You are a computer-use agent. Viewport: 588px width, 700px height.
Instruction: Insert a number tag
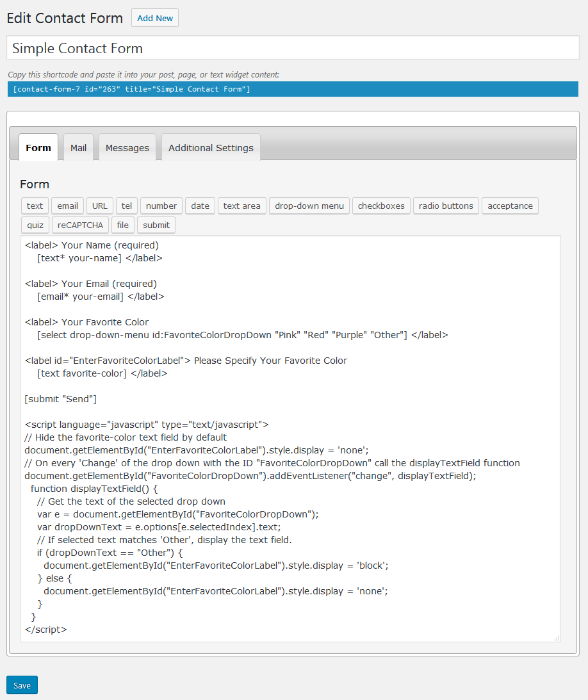pos(161,206)
